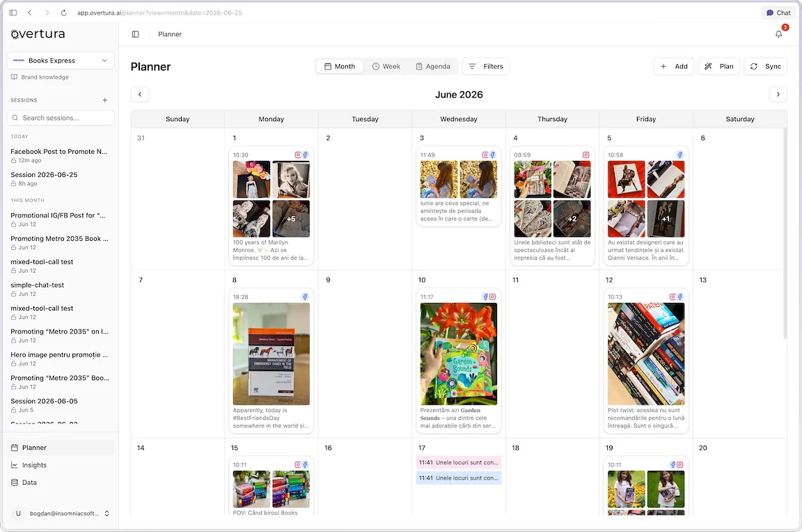This screenshot has height=532, width=802.
Task: Switch to Month view tab
Action: click(340, 67)
